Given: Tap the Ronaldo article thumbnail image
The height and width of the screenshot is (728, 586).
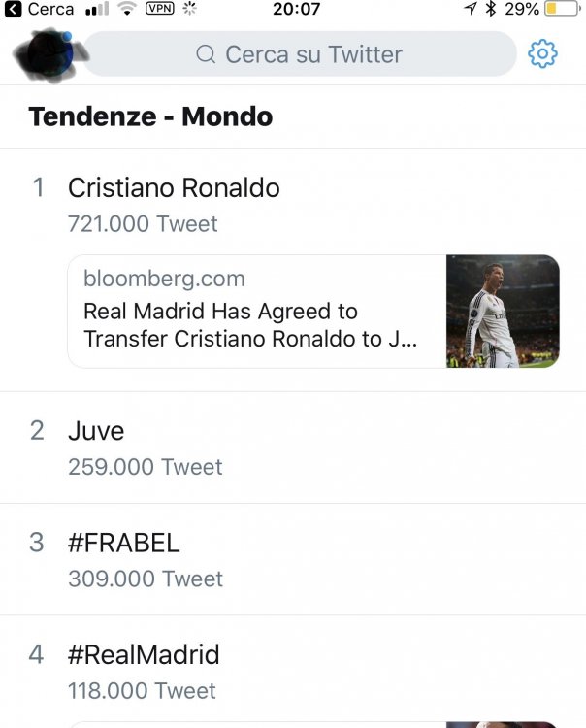Looking at the screenshot, I should click(503, 312).
